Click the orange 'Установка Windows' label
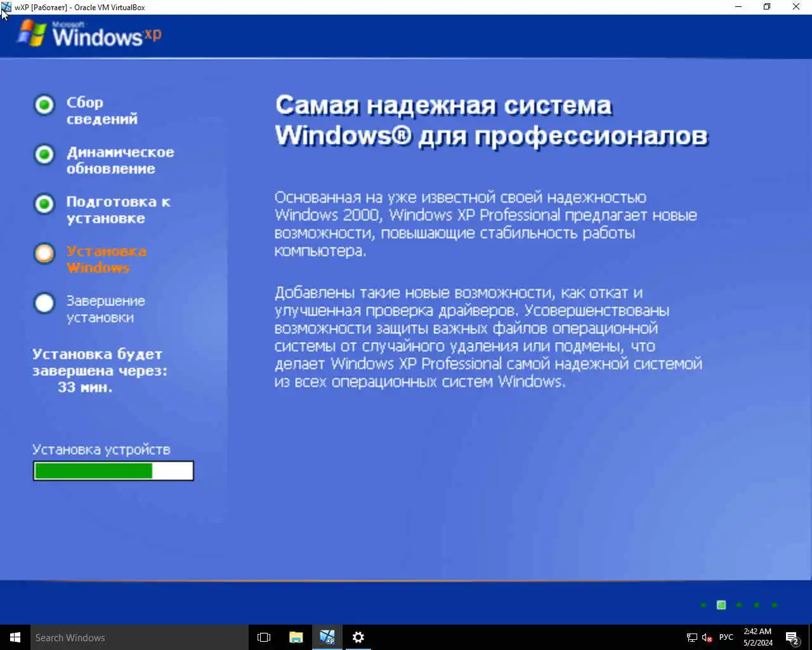The image size is (812, 650). (107, 259)
